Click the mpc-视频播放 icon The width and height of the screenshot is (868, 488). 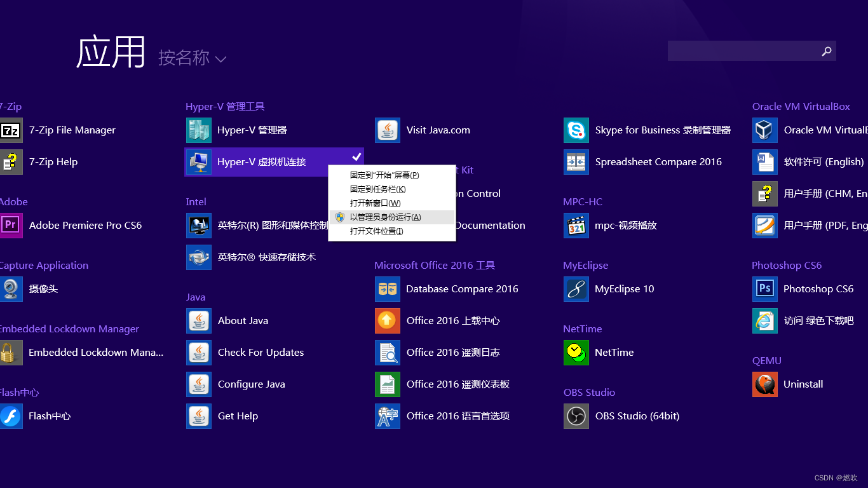pyautogui.click(x=576, y=226)
